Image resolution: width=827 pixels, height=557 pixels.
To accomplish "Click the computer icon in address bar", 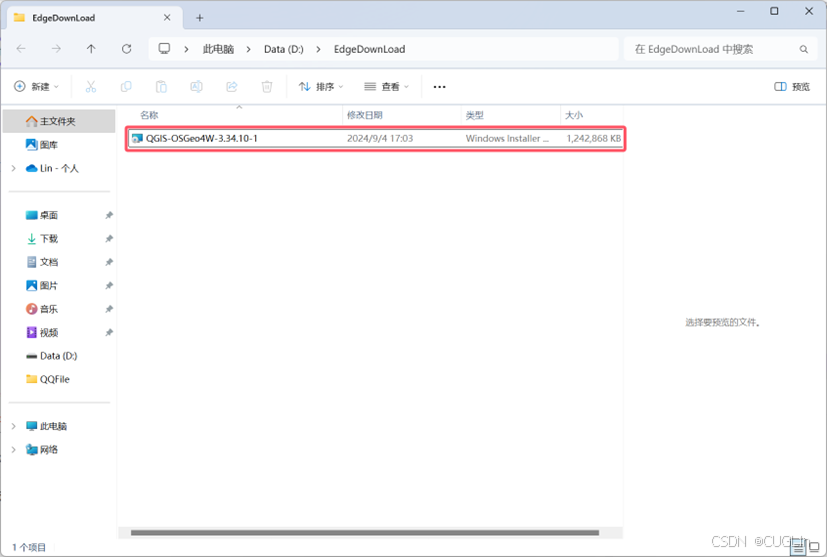I will point(165,49).
